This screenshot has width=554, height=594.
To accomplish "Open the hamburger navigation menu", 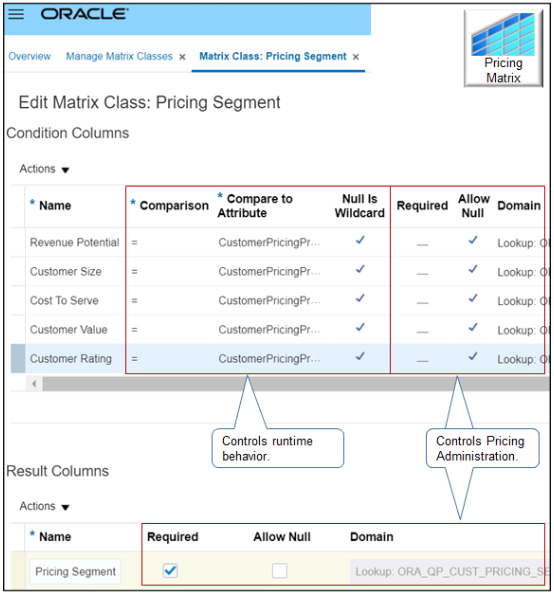I will coord(16,14).
